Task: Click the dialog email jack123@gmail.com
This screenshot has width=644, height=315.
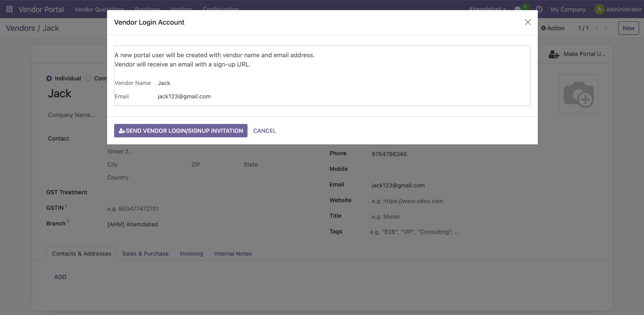Action: click(184, 97)
